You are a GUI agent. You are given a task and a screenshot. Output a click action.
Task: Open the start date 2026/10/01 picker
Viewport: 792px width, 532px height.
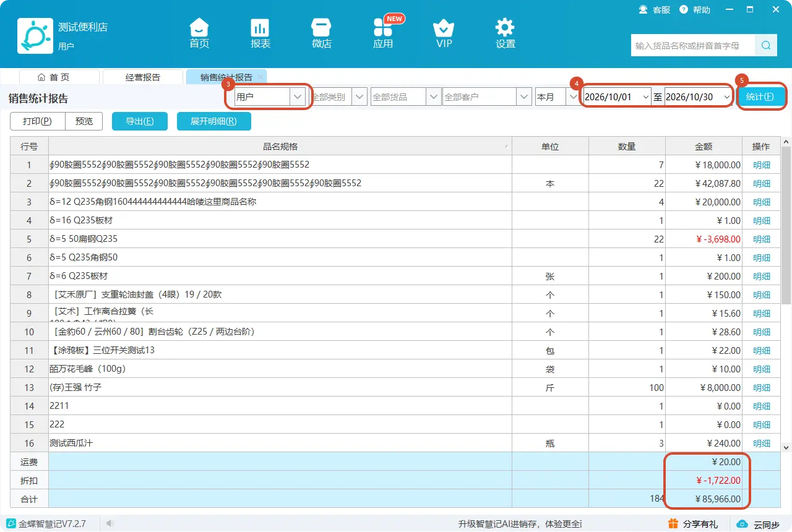click(646, 97)
